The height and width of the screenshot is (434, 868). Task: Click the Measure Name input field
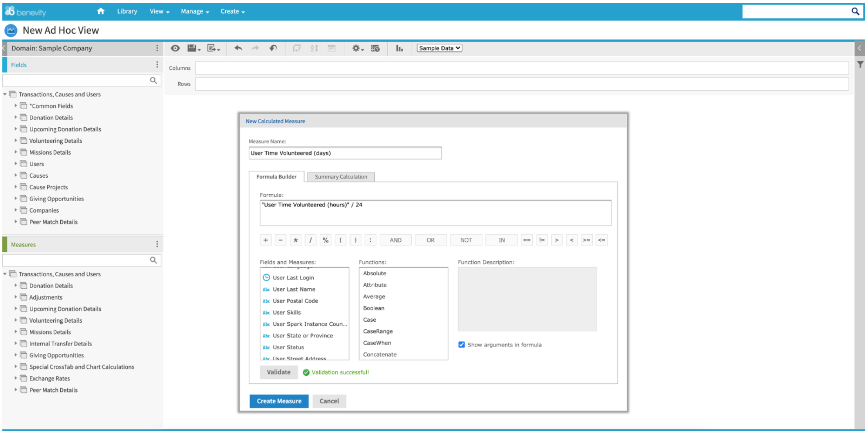(x=345, y=153)
